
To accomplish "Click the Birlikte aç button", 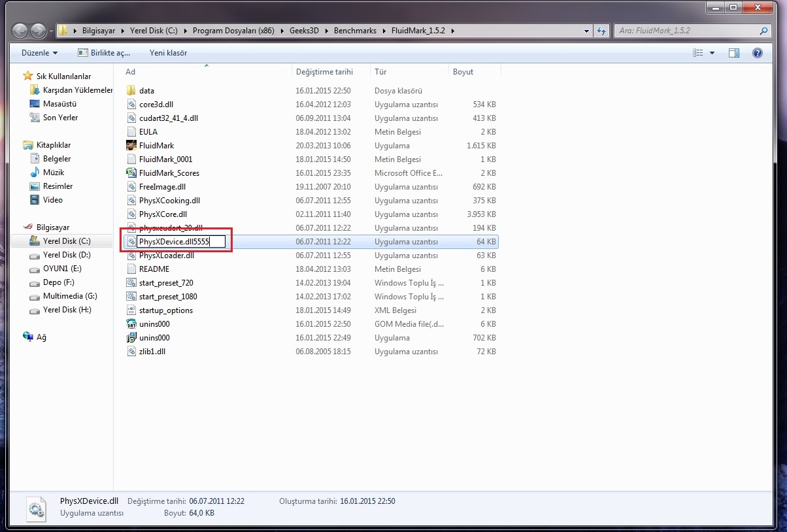I will click(x=104, y=53).
